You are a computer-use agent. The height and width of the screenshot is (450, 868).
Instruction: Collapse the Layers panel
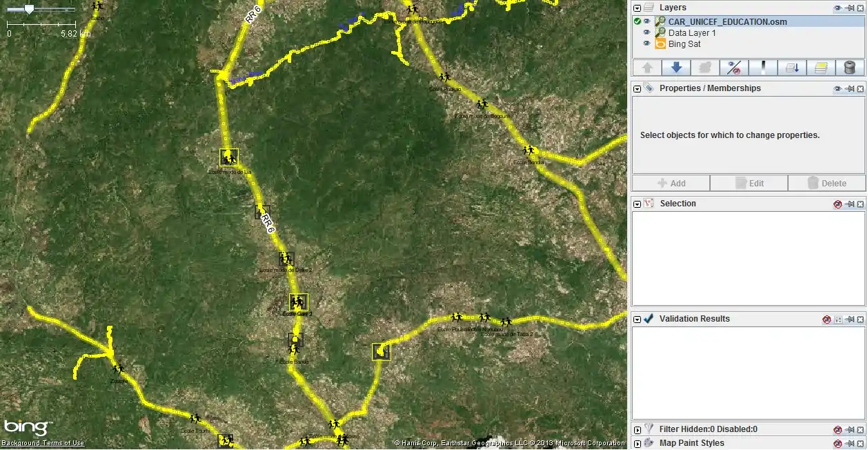pyautogui.click(x=638, y=8)
